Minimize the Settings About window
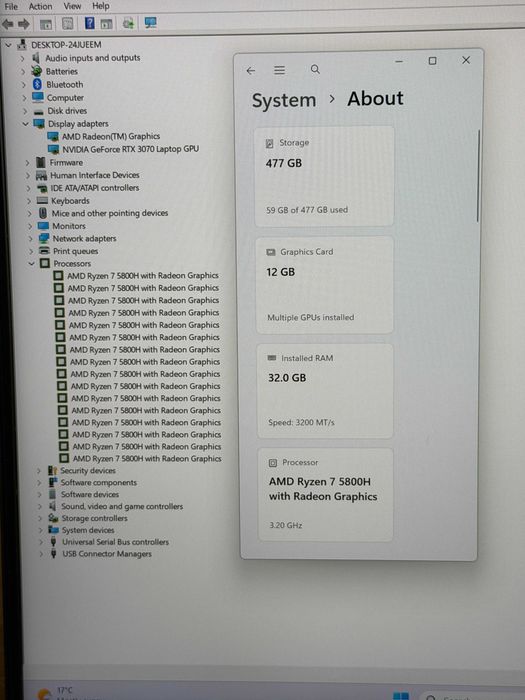Image resolution: width=525 pixels, height=700 pixels. (399, 61)
